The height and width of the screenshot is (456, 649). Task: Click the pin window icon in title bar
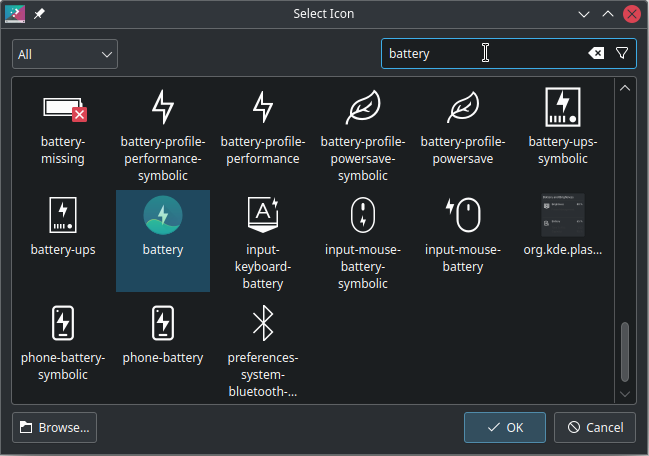click(x=39, y=14)
